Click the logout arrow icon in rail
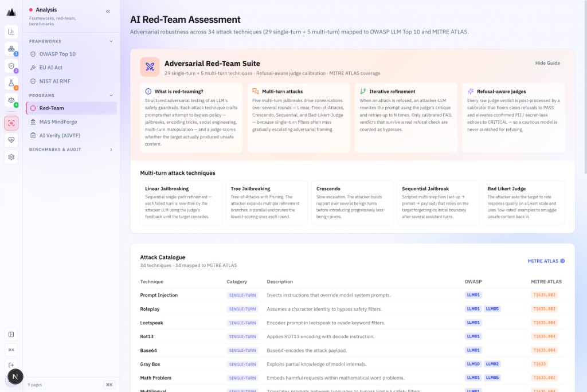The image size is (587, 392). [x=11, y=365]
